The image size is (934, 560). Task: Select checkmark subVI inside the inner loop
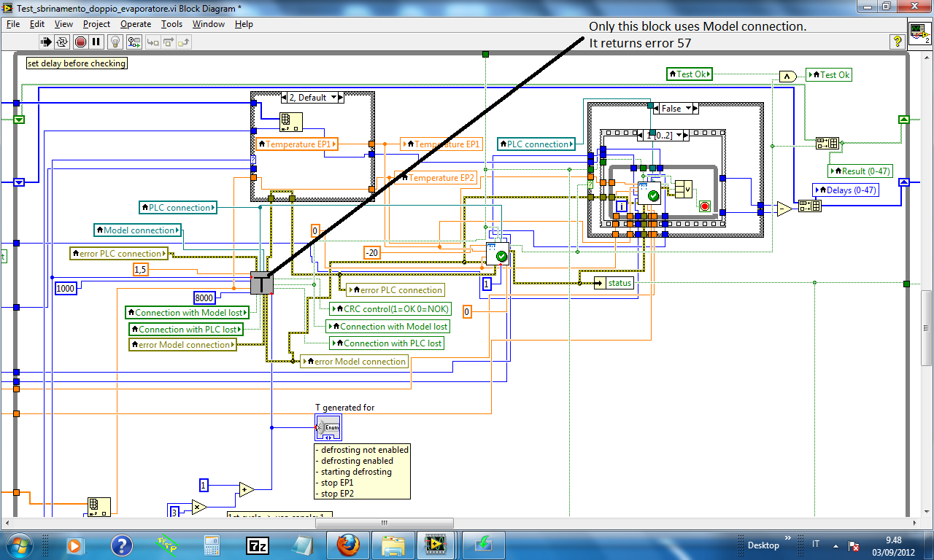pyautogui.click(x=649, y=192)
